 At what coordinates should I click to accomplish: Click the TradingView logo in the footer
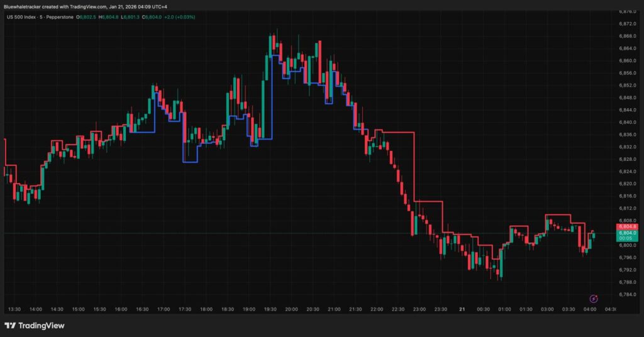tap(35, 325)
